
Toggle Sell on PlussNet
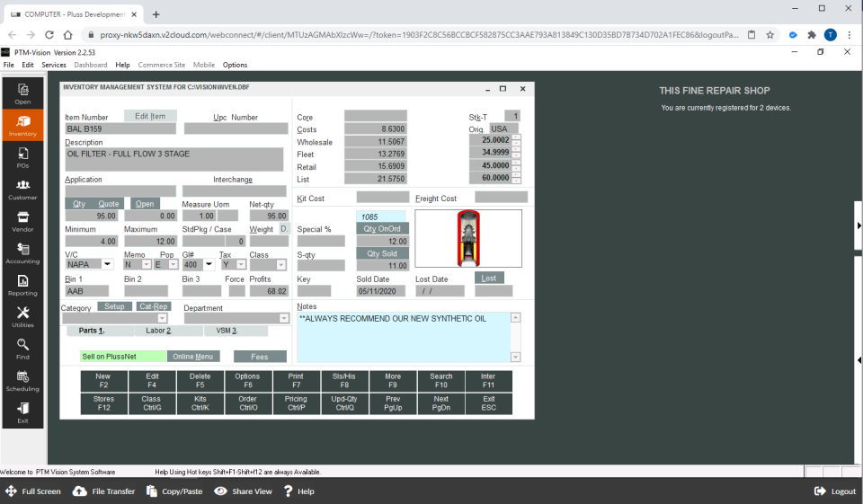coord(123,357)
